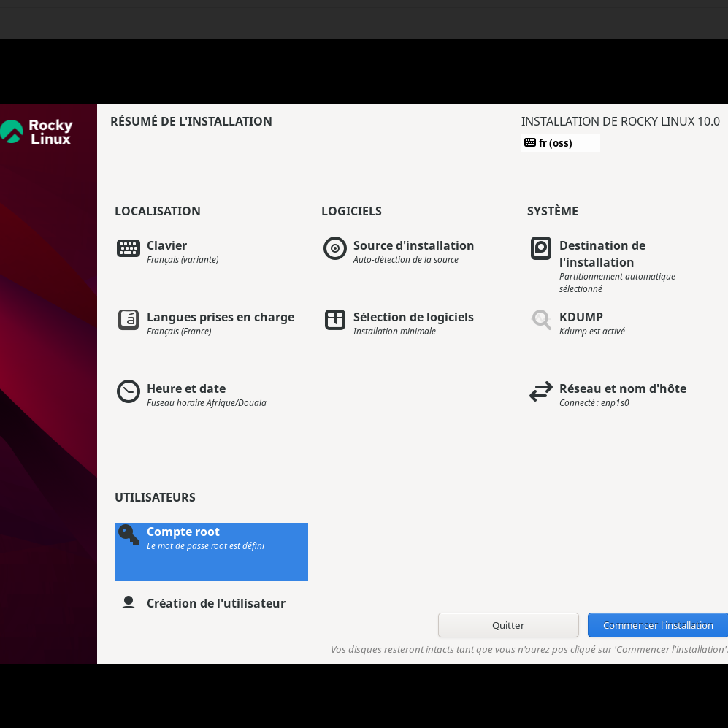Click text Français (France)
Image resolution: width=728 pixels, height=728 pixels.
coord(179,331)
